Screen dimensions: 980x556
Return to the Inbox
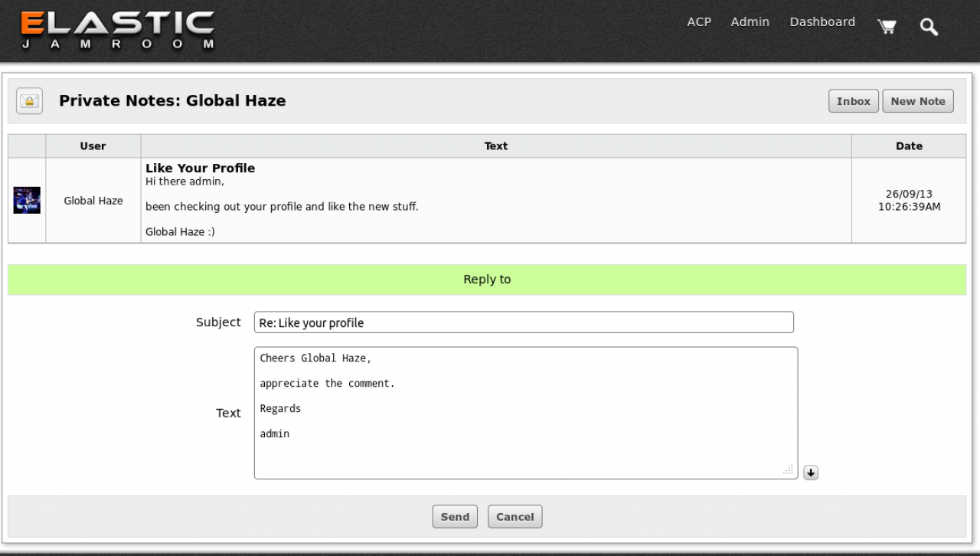[x=853, y=101]
